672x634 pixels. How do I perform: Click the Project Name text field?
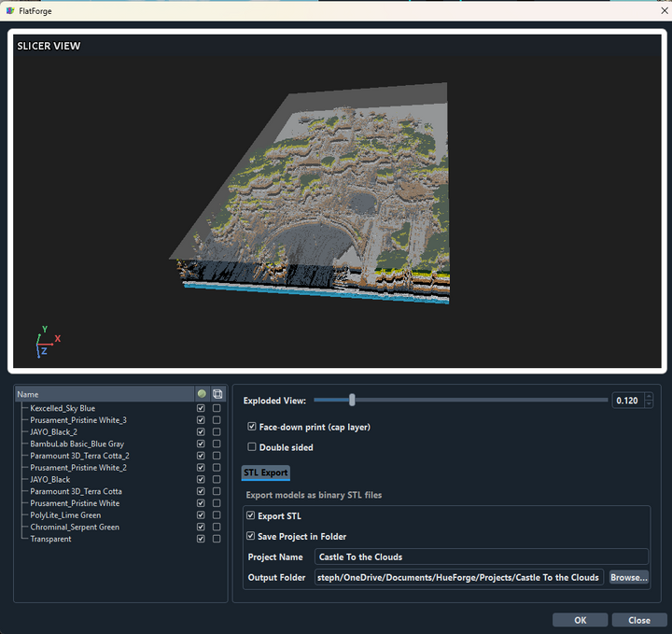pyautogui.click(x=481, y=557)
